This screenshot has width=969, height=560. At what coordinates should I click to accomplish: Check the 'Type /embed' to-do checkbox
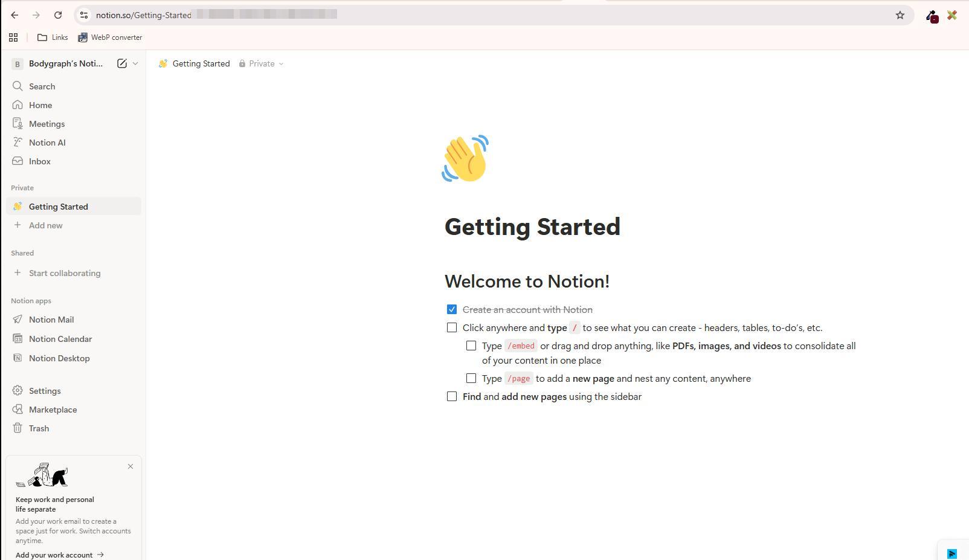tap(471, 346)
